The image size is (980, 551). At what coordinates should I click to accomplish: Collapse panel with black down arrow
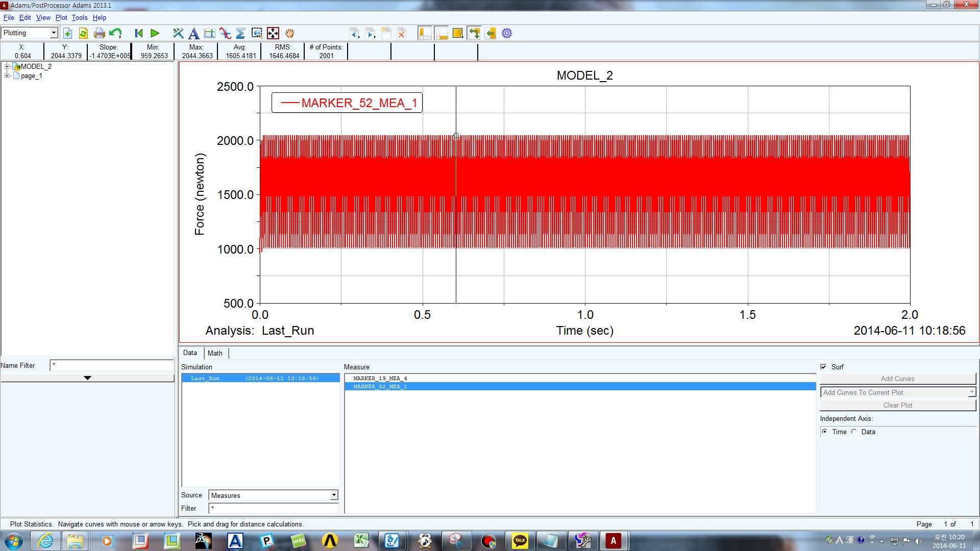pyautogui.click(x=87, y=378)
